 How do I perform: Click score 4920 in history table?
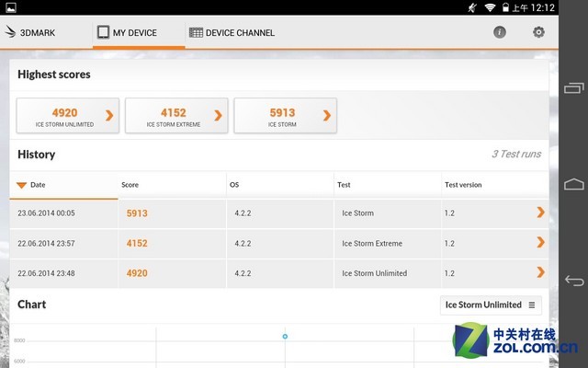[137, 273]
